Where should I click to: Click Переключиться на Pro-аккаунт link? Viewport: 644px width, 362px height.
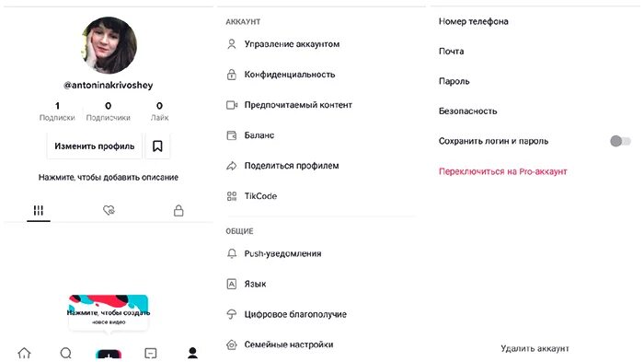[502, 171]
